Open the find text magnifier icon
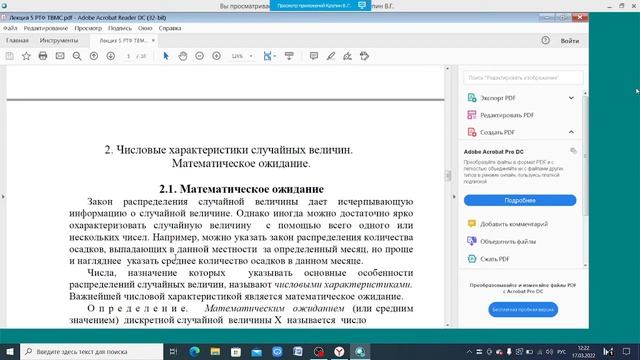The height and width of the screenshot is (360, 640). [x=77, y=56]
